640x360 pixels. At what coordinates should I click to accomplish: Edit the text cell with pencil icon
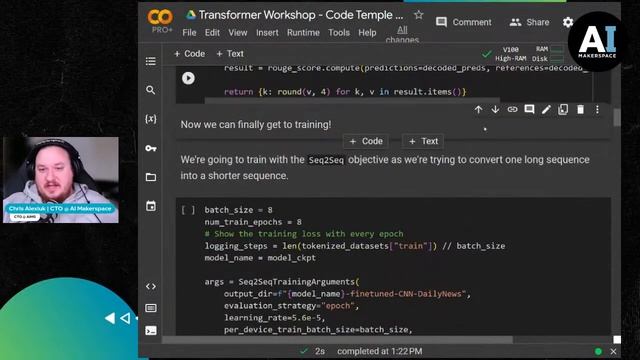pos(546,109)
